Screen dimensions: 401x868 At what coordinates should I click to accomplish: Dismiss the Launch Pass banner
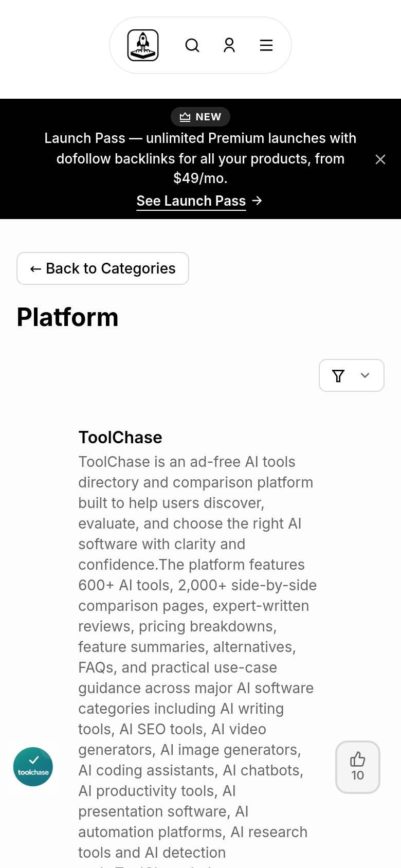(x=380, y=159)
